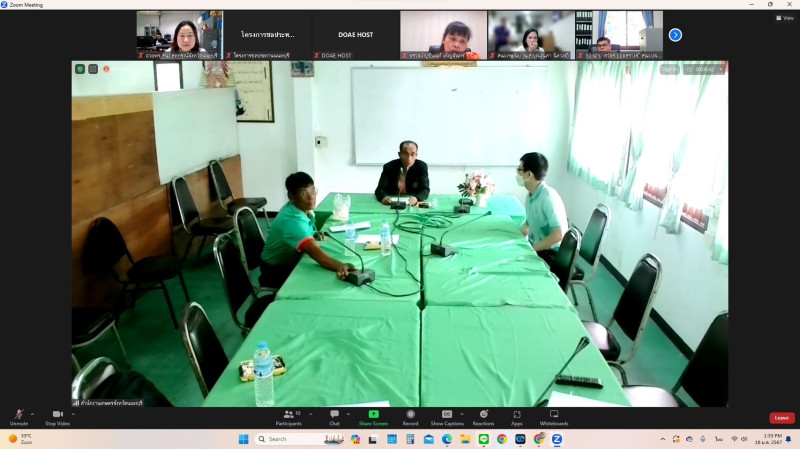Image resolution: width=800 pixels, height=449 pixels.
Task: Open the View layout menu
Action: point(784,18)
